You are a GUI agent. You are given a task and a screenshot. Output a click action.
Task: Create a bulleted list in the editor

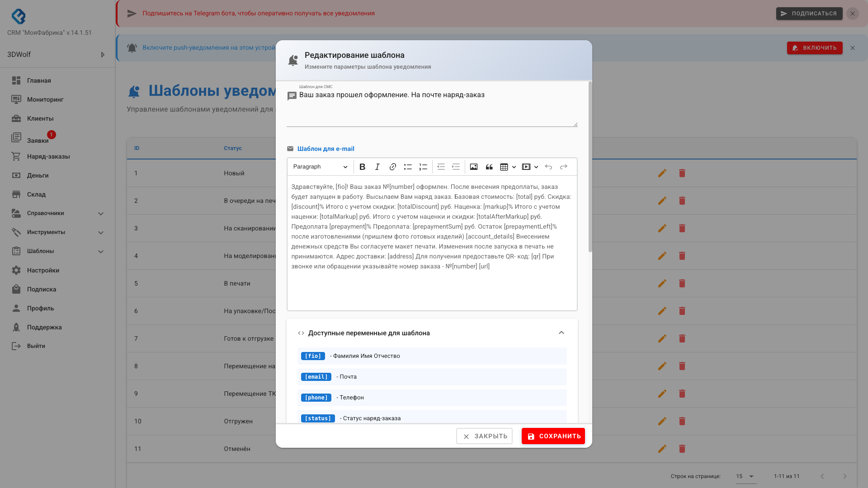(x=408, y=167)
